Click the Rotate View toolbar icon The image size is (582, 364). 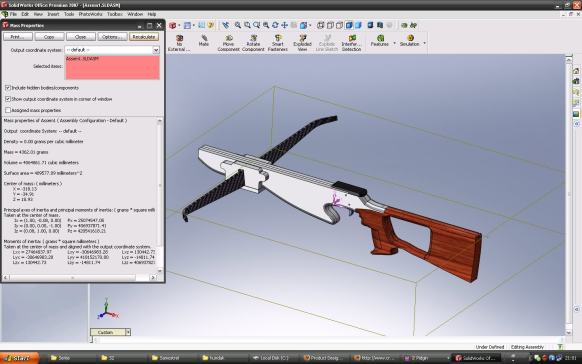pyautogui.click(x=275, y=25)
